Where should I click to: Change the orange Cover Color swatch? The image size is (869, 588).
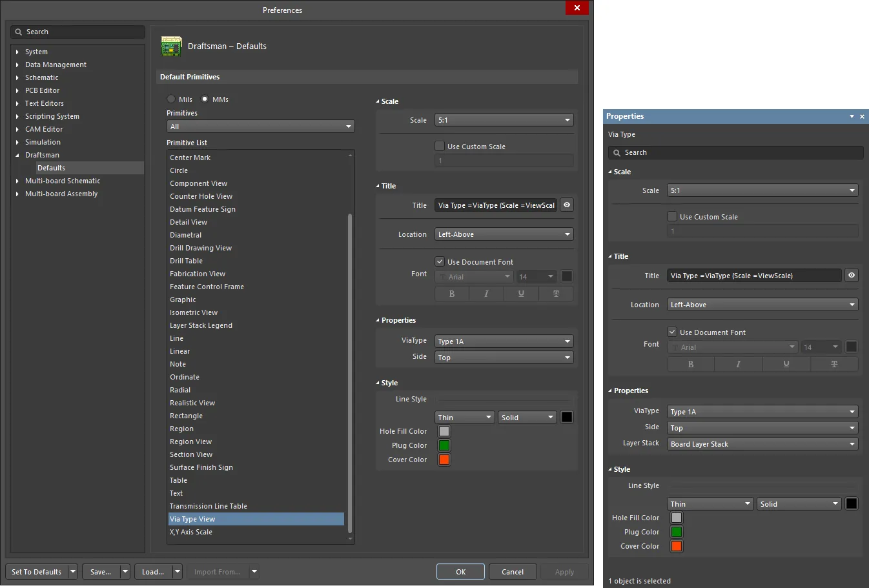pyautogui.click(x=444, y=460)
